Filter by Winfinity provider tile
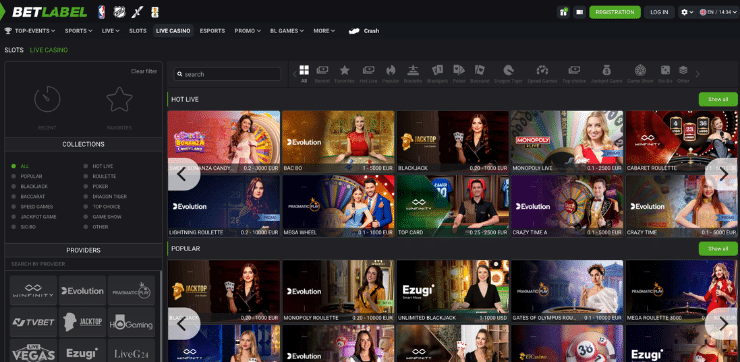The width and height of the screenshot is (740, 362). click(x=34, y=291)
